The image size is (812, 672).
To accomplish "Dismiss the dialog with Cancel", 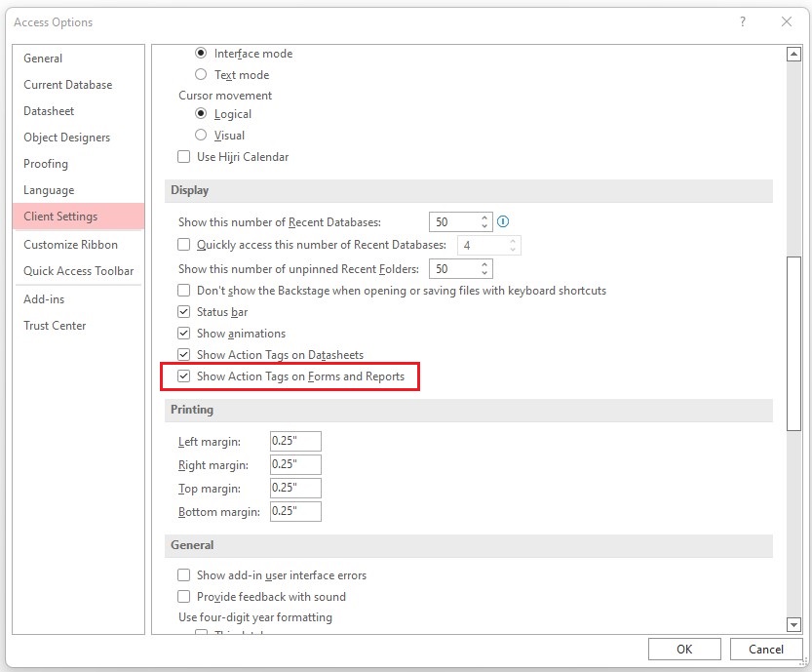I will click(x=766, y=649).
